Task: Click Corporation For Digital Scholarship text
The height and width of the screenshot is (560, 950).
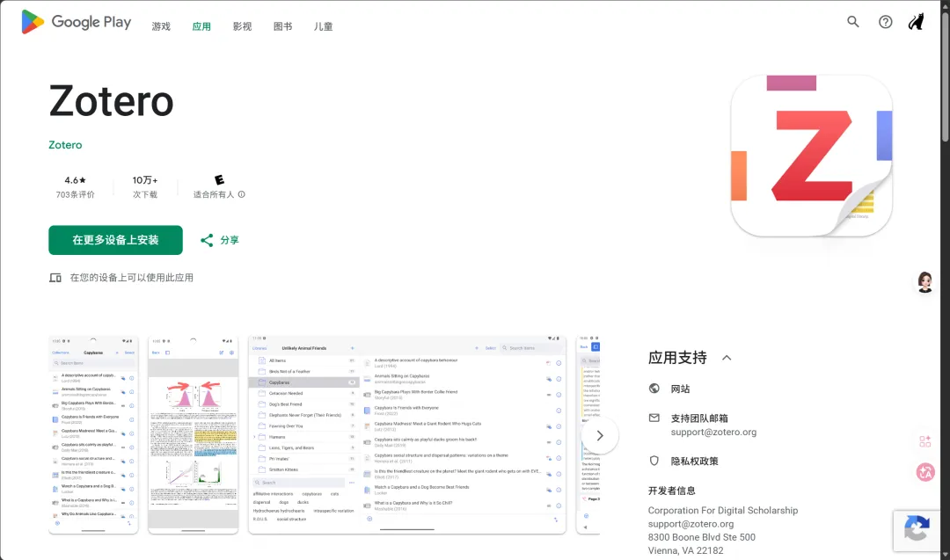Action: pyautogui.click(x=723, y=511)
